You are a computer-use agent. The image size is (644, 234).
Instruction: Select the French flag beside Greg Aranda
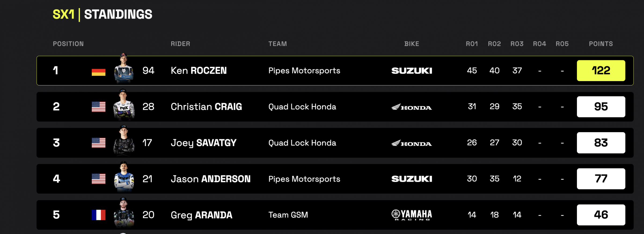point(99,215)
